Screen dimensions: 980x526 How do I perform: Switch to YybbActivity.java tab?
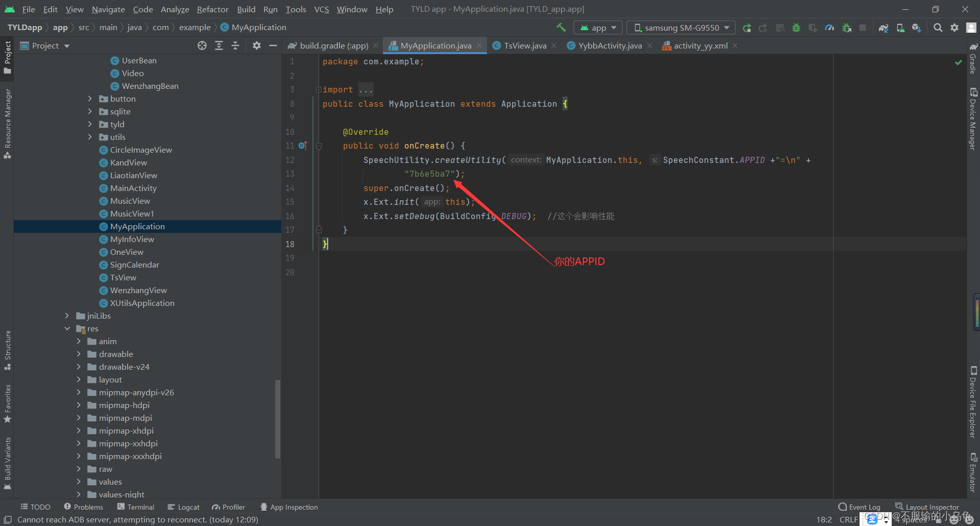[x=609, y=45]
